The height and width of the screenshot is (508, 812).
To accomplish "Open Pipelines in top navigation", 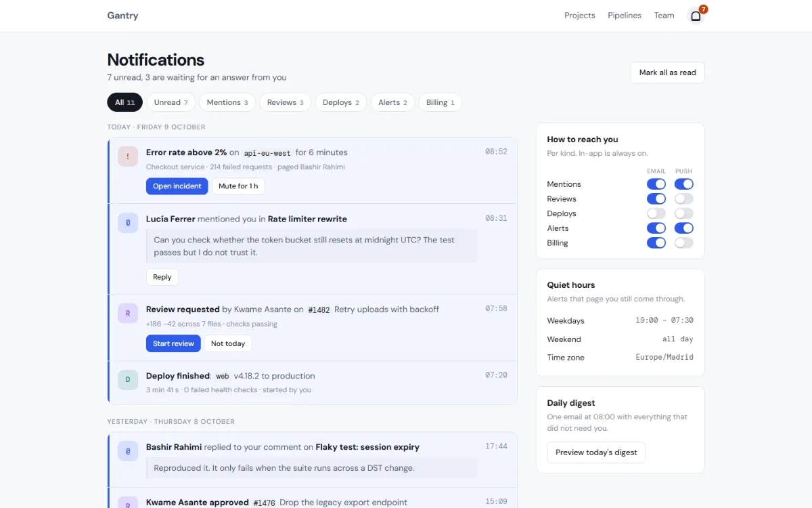I will tap(625, 16).
